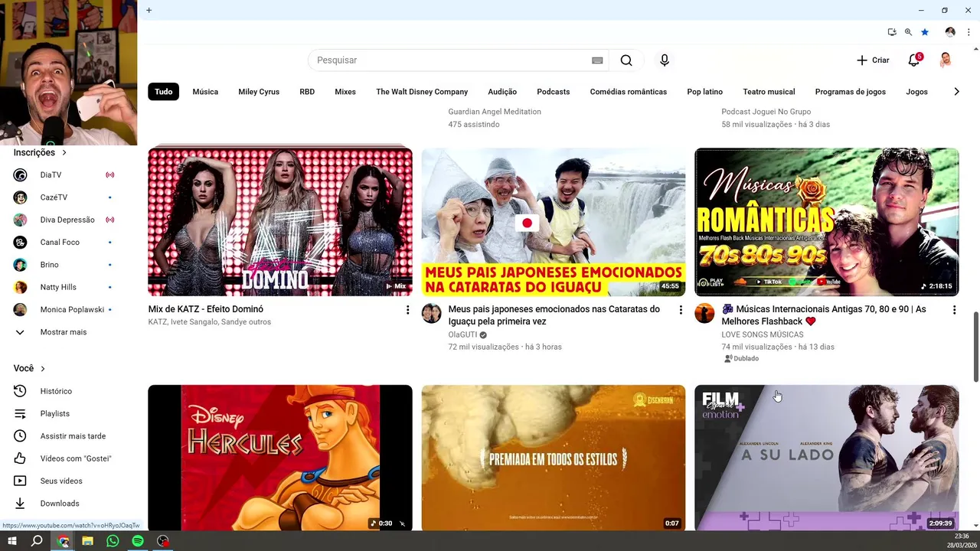Open Natty Hills channel

tap(63, 287)
